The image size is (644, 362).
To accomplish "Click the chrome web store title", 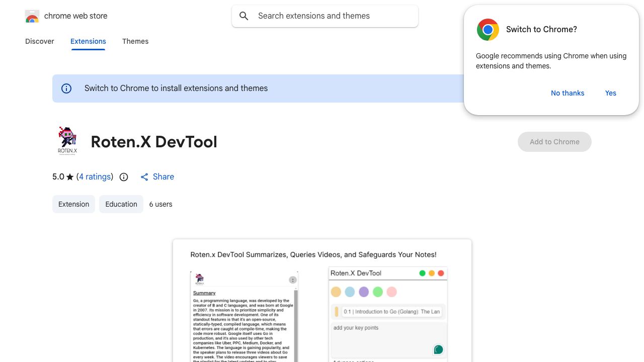I will (x=76, y=16).
